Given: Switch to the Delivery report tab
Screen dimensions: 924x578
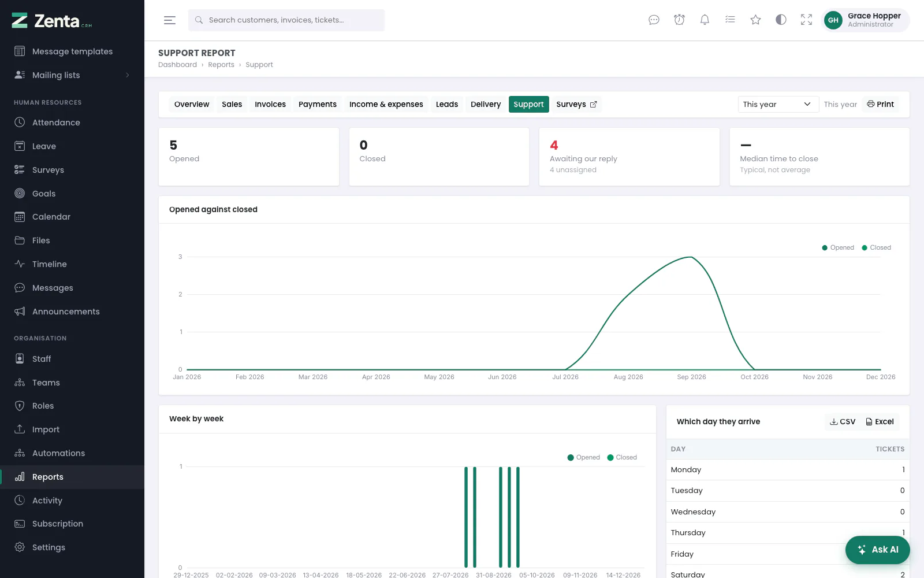Looking at the screenshot, I should click(486, 105).
